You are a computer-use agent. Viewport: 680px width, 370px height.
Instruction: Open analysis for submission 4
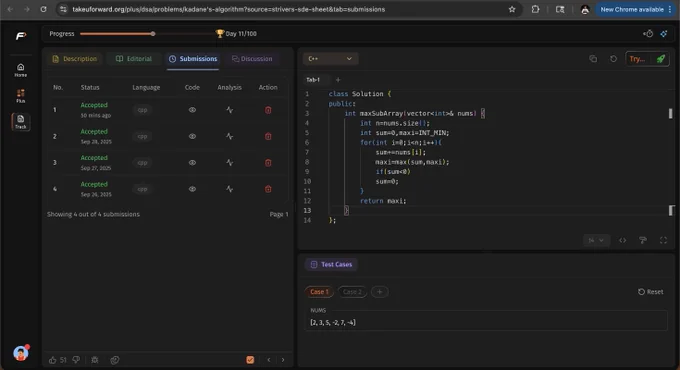(229, 189)
